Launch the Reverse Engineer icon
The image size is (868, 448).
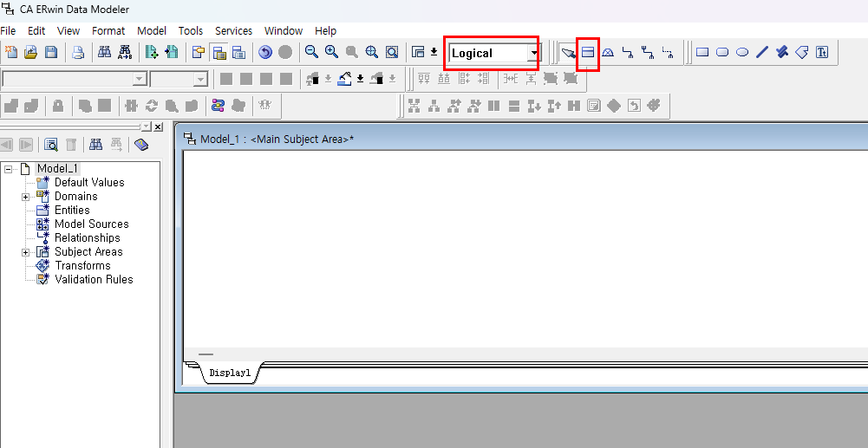[172, 53]
